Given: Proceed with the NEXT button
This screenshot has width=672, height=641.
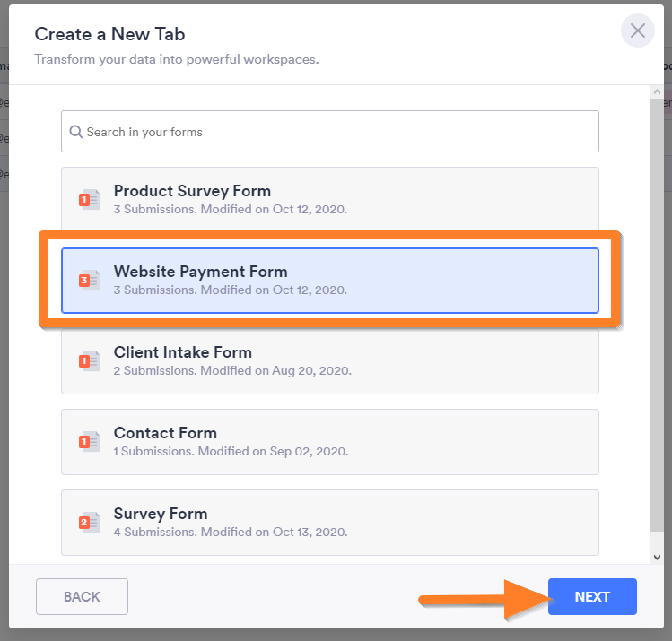Looking at the screenshot, I should (592, 597).
